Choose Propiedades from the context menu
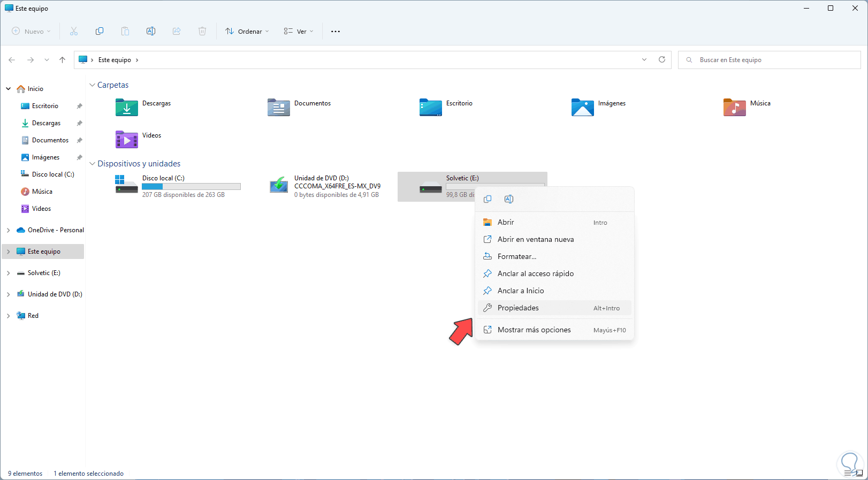The width and height of the screenshot is (868, 480). pos(554,308)
